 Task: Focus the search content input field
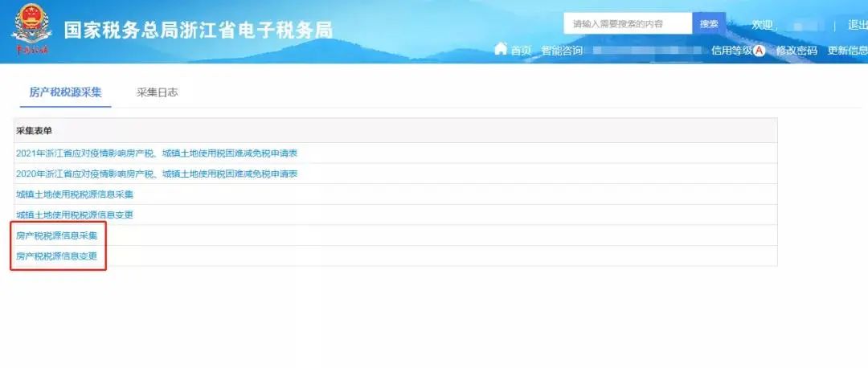point(628,24)
